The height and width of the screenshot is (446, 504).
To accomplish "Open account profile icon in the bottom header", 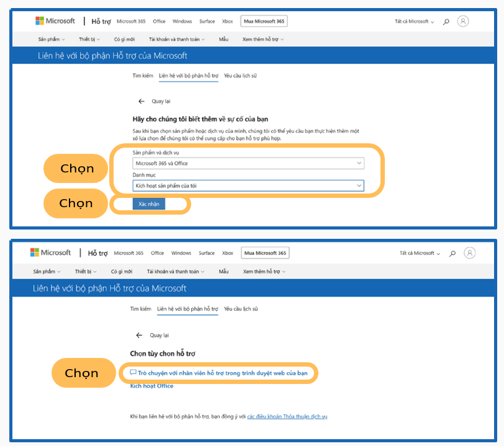I will point(469,253).
